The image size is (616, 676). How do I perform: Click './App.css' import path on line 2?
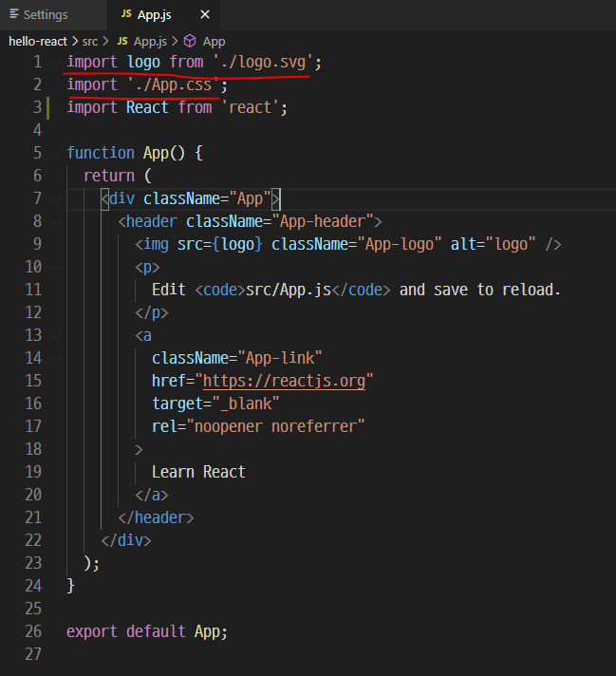pyautogui.click(x=174, y=84)
